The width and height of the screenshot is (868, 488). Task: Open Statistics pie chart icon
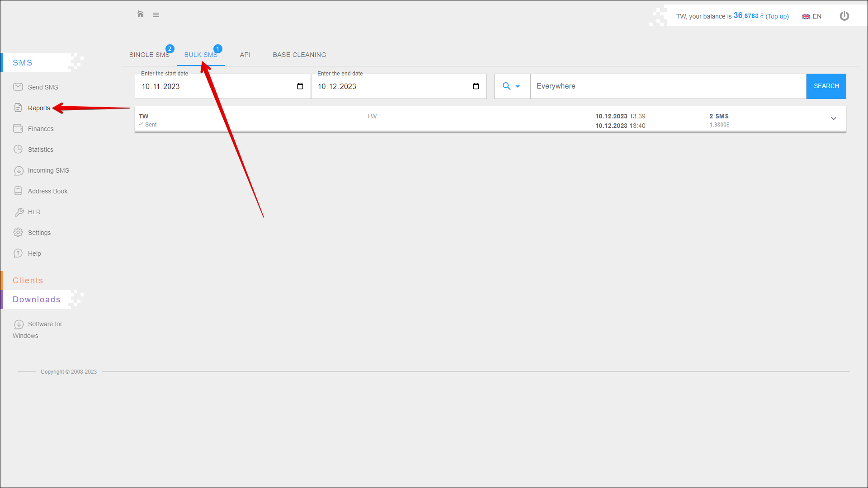click(x=18, y=150)
